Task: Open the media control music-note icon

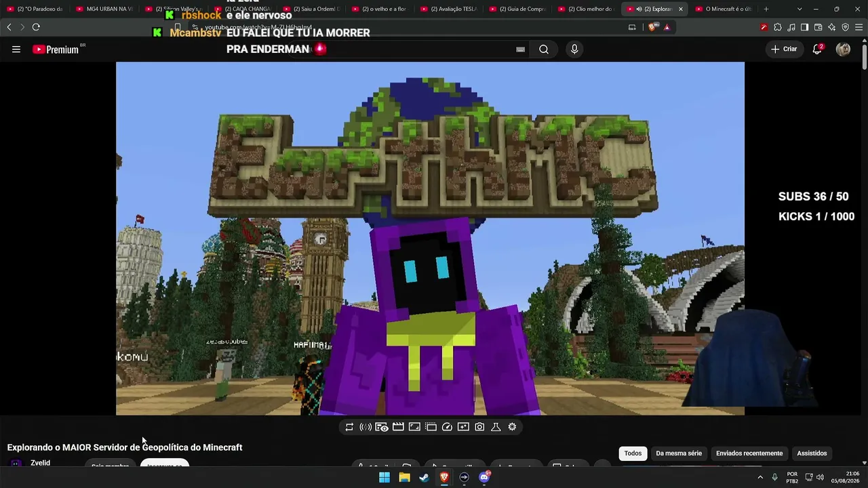Action: (791, 27)
